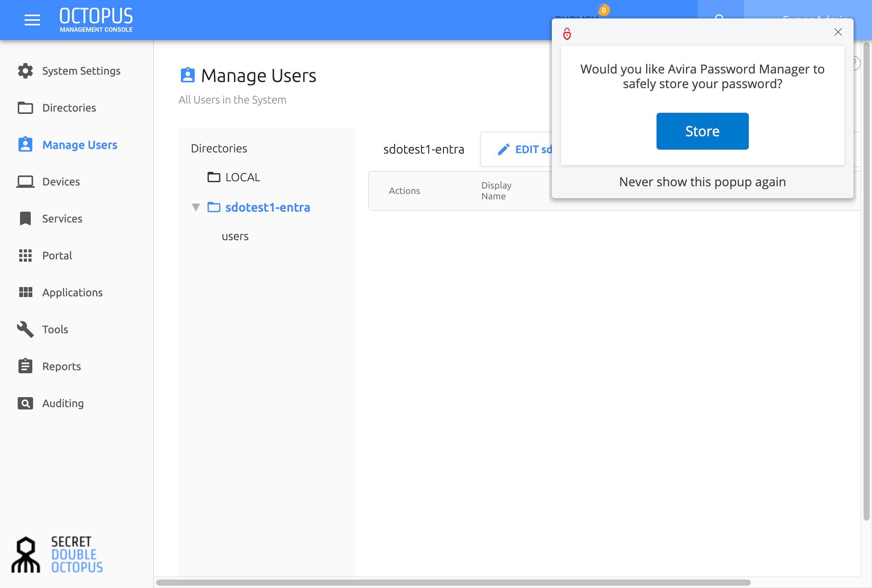Click the Avira padlock icon in popup

[567, 34]
